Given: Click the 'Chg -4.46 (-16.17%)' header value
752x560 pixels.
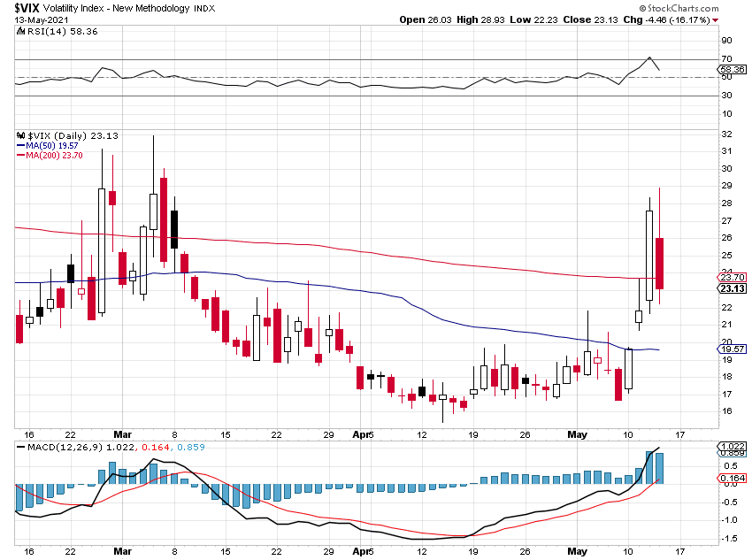Looking at the screenshot, I should click(x=667, y=20).
